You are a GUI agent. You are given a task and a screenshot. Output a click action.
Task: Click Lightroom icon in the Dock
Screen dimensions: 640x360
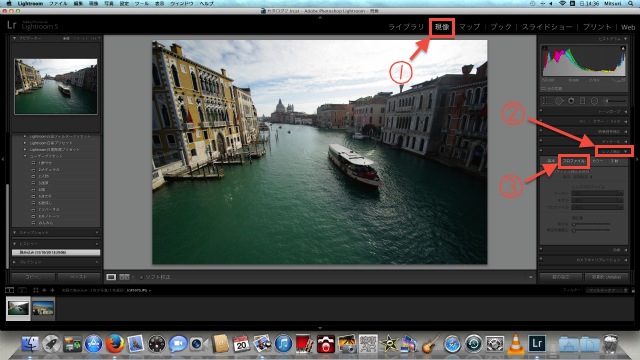537,343
